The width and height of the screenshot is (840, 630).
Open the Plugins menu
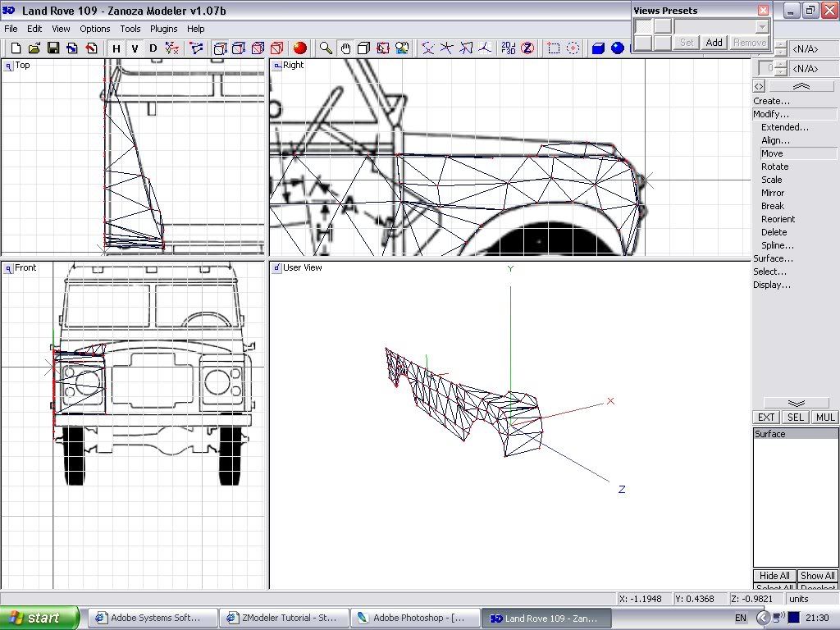pyautogui.click(x=163, y=29)
